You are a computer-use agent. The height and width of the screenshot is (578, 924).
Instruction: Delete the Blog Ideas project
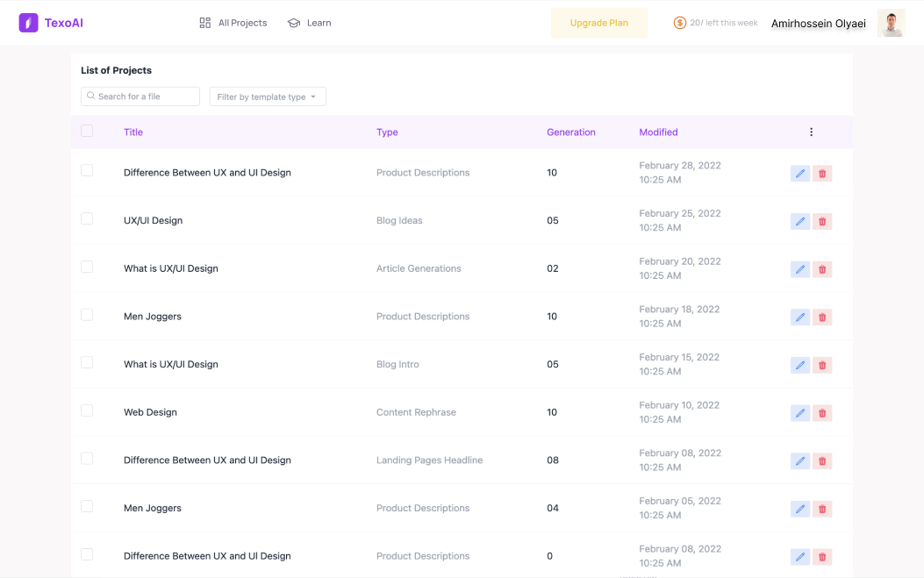(x=822, y=222)
